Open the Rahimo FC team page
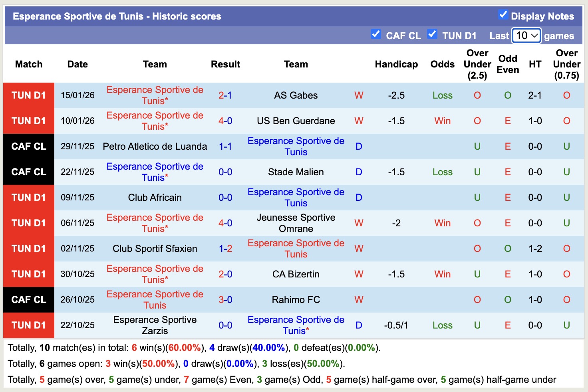This screenshot has height=392, width=588. (x=296, y=300)
